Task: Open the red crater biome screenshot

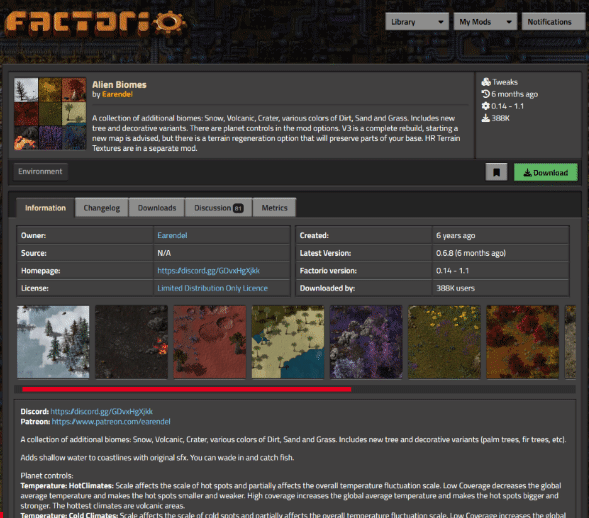Action: (210, 342)
